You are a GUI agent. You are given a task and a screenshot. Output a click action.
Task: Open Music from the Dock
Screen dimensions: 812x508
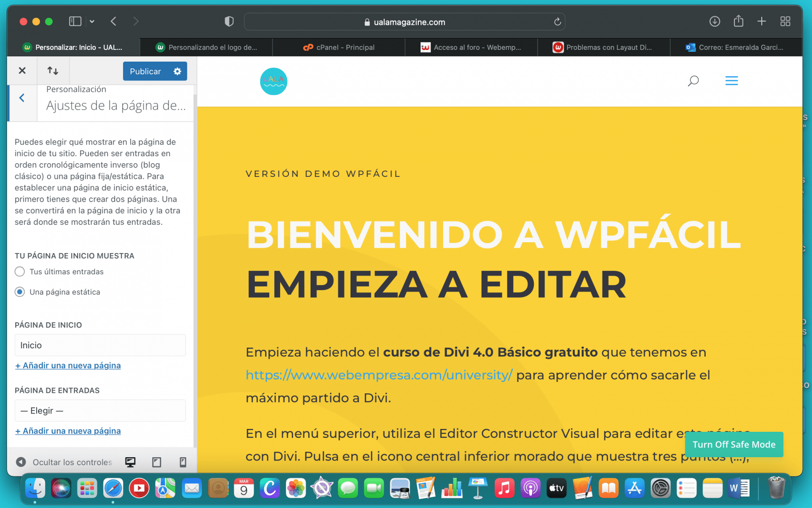coord(504,488)
